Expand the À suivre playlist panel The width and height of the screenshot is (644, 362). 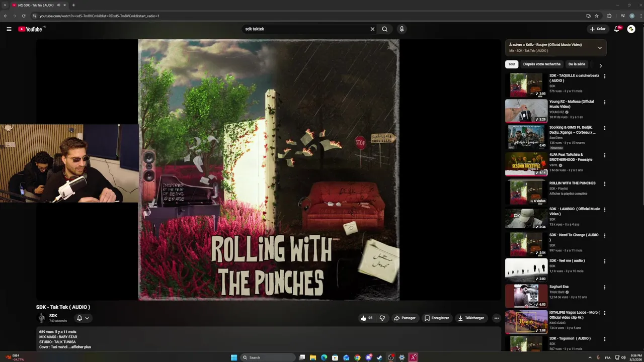pos(600,48)
